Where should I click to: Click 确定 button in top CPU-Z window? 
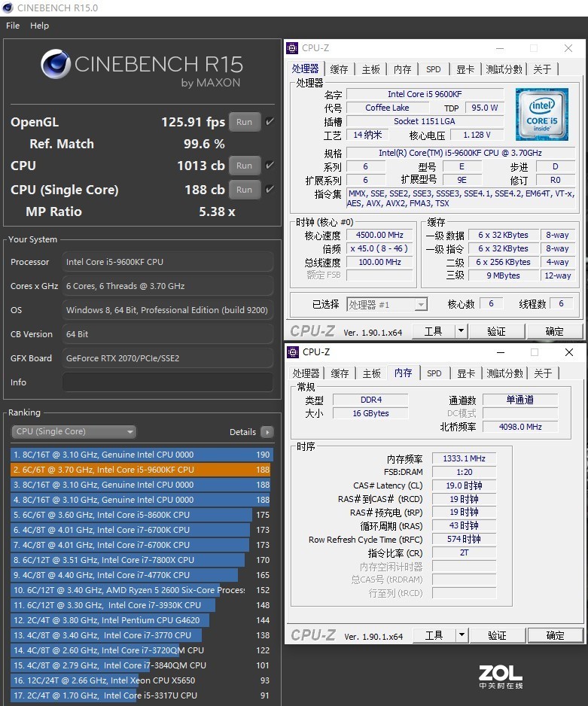click(x=555, y=332)
